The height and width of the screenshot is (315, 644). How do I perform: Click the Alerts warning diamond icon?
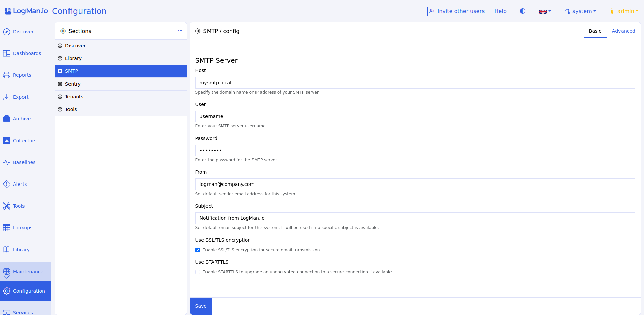click(x=7, y=184)
